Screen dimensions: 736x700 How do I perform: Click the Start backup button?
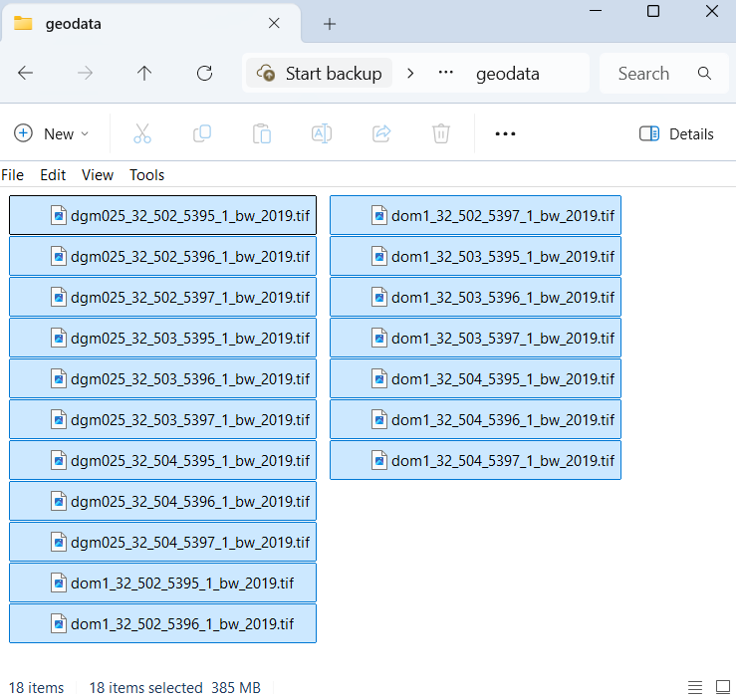tap(320, 73)
